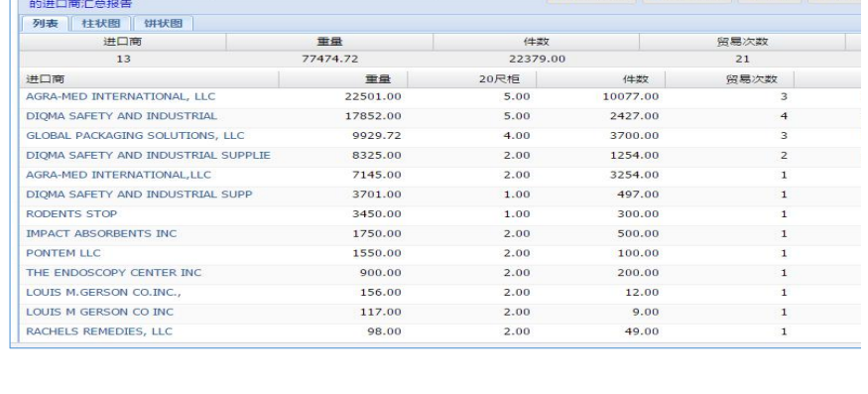Image resolution: width=868 pixels, height=394 pixels.
Task: Select weight value 17852.00
Action: pyautogui.click(x=373, y=116)
